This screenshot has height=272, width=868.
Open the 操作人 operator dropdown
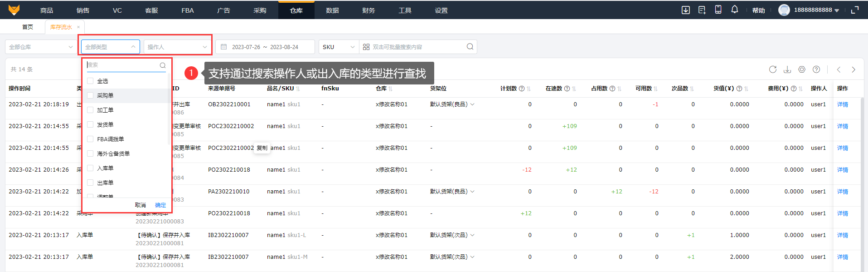177,47
